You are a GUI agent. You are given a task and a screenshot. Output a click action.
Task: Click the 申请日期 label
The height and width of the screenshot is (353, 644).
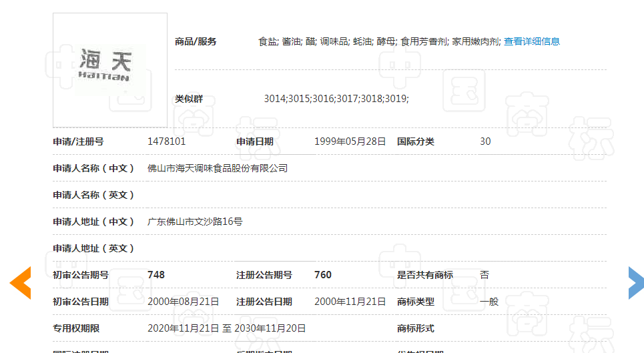click(x=255, y=141)
